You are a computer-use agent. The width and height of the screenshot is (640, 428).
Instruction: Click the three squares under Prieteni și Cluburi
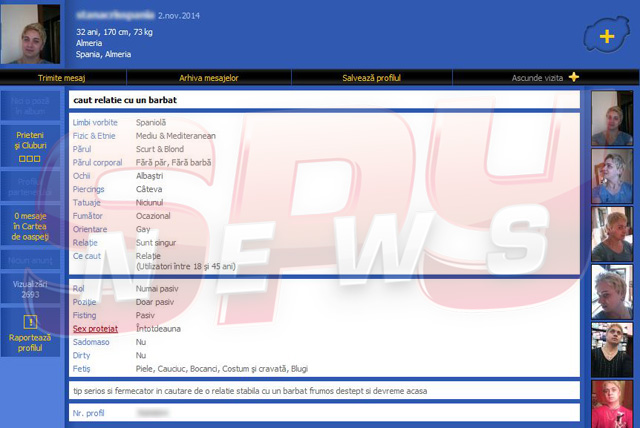[x=30, y=158]
